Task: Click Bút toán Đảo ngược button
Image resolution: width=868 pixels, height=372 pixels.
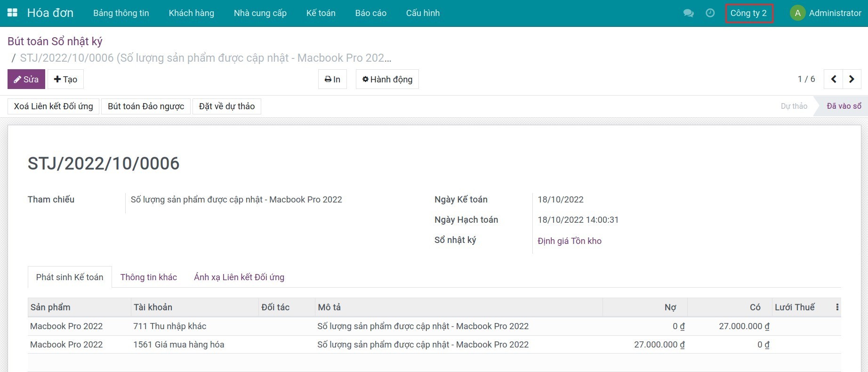Action: pos(145,106)
